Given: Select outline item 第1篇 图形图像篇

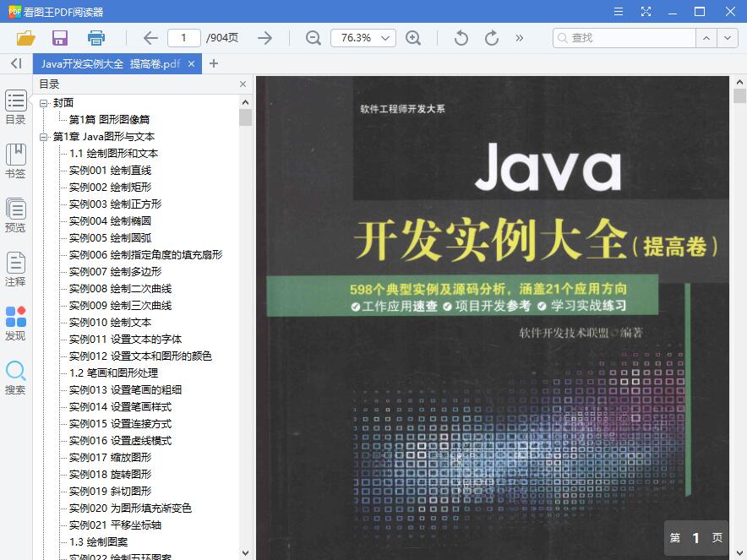Looking at the screenshot, I should click(x=110, y=120).
